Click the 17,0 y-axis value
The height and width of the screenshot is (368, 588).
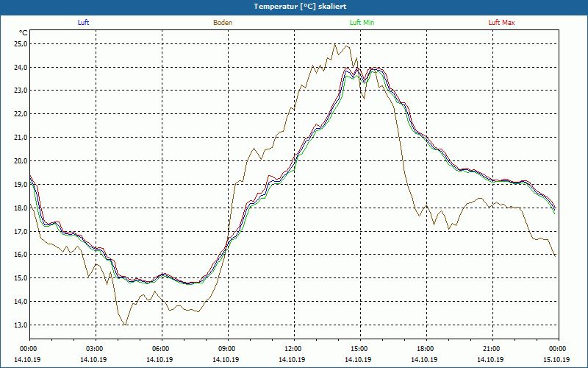coord(21,231)
